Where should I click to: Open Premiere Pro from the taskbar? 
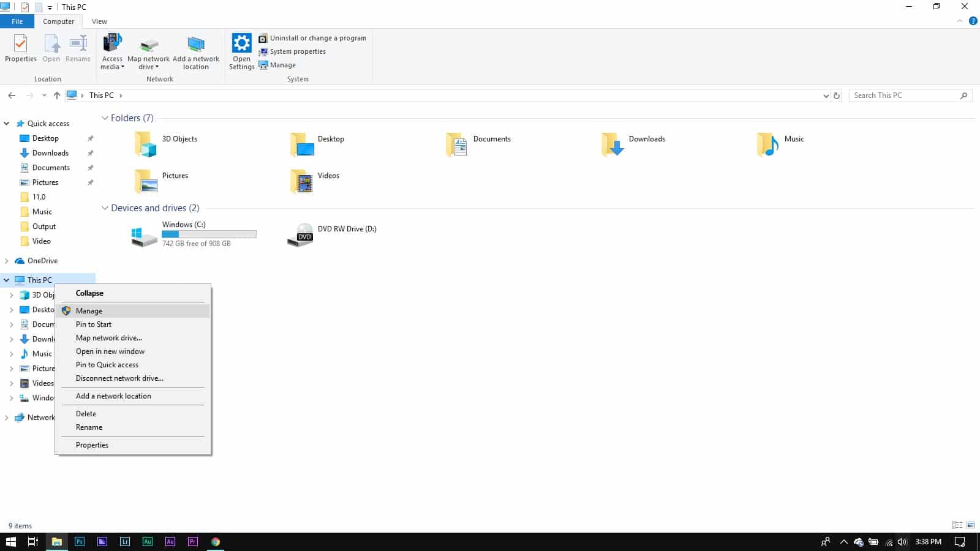192,541
